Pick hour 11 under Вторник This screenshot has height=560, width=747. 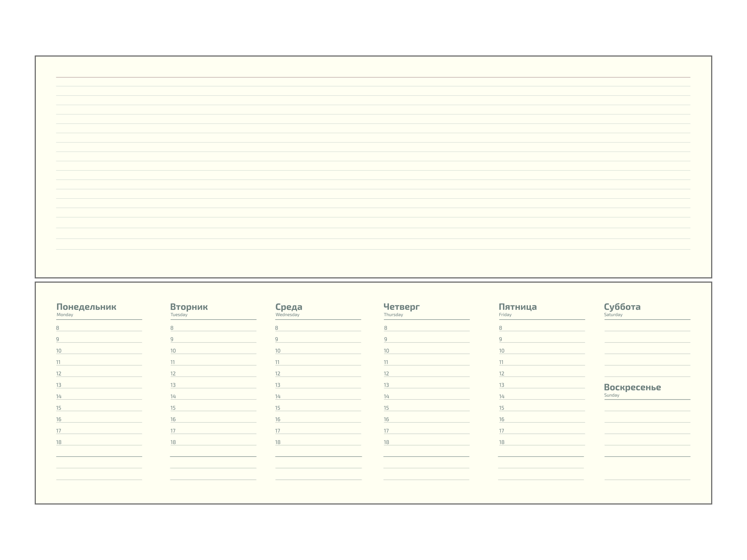173,362
